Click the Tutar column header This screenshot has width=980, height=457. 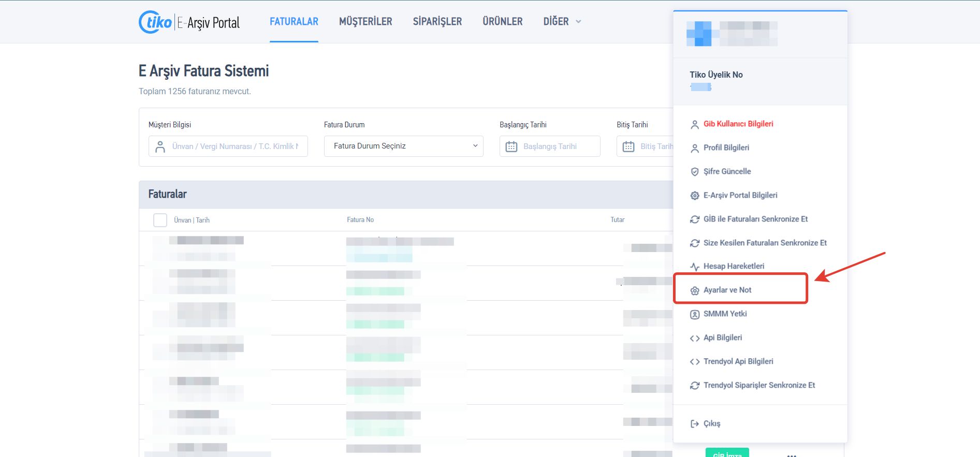[x=618, y=220]
